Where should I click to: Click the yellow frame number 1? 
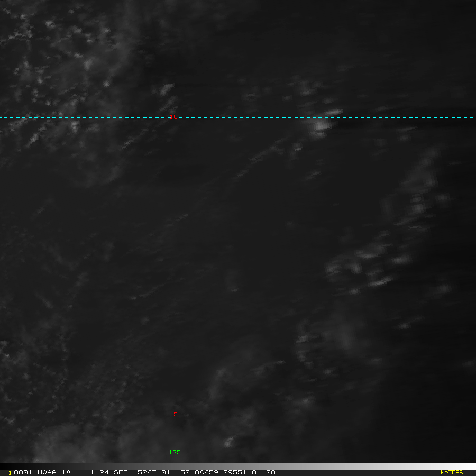tap(10, 472)
